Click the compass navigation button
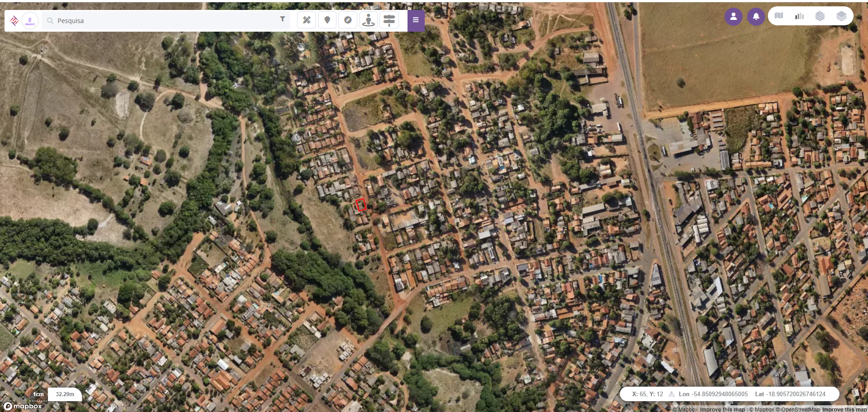Screen dimensions: 868x412 pyautogui.click(x=348, y=20)
